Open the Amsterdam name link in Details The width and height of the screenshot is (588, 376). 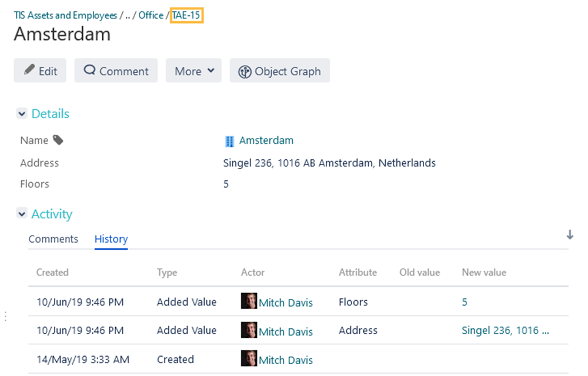coord(266,140)
